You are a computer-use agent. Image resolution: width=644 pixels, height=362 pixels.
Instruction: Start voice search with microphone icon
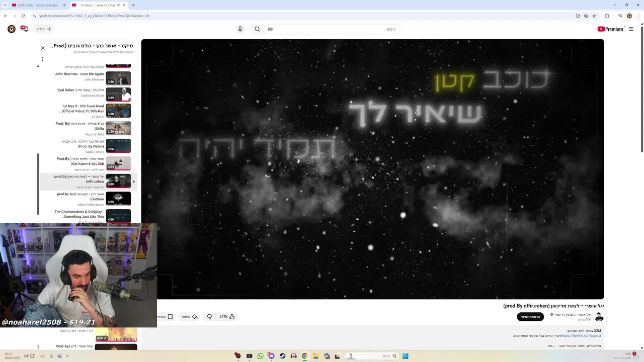240,29
